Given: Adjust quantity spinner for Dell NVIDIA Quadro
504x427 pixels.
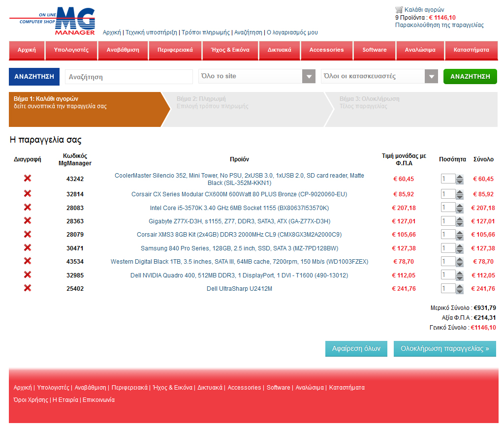Looking at the screenshot, I should click(x=460, y=275).
